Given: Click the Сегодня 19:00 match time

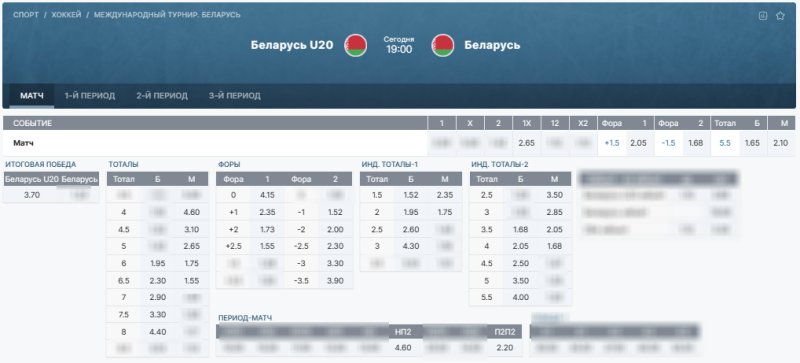Looking at the screenshot, I should click(399, 45).
